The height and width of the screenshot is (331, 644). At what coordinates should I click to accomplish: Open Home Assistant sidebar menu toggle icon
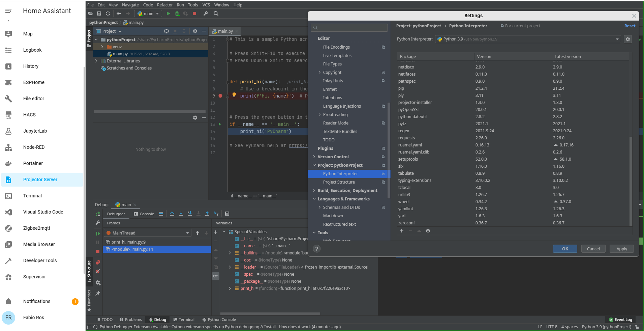(8, 11)
